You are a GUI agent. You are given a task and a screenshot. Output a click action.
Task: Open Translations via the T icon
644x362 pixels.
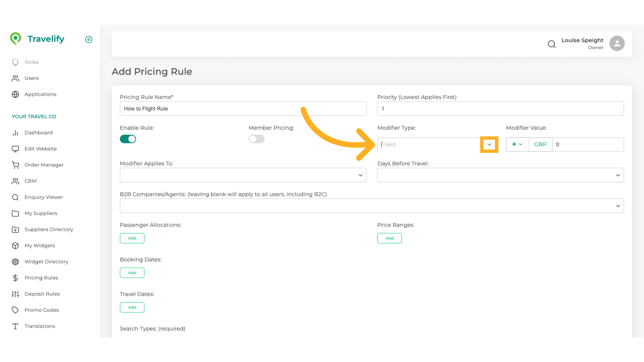[15, 326]
